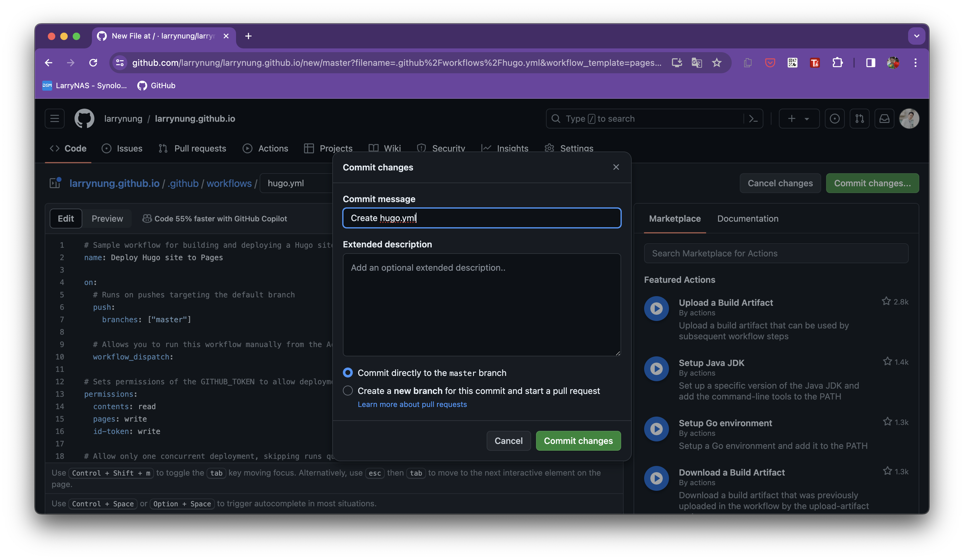Screen dimensions: 964x560
Task: Open the larrynung.github.io breadcrumb link
Action: 114,183
